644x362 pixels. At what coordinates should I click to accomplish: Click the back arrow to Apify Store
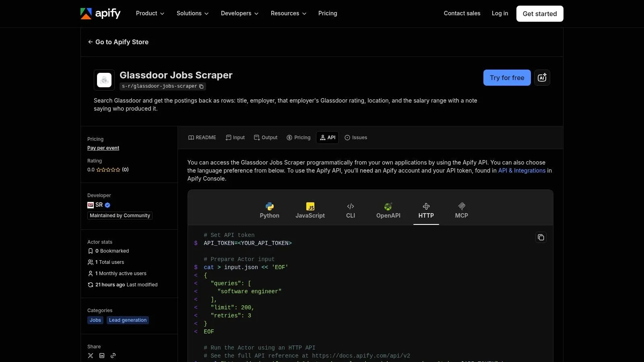pyautogui.click(x=90, y=42)
